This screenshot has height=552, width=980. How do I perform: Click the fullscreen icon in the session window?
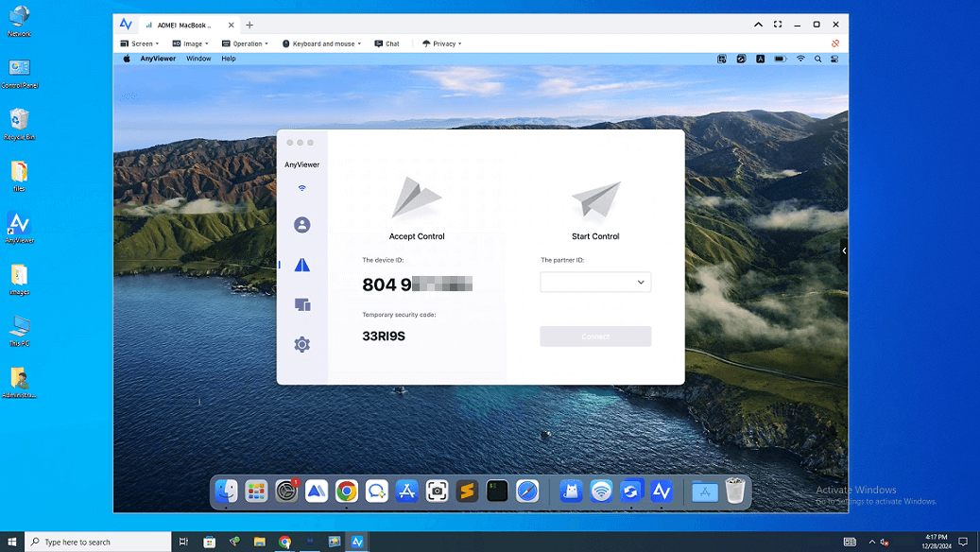778,25
